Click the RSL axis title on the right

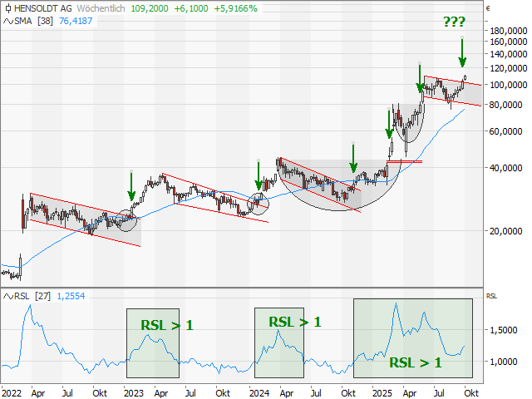click(491, 296)
